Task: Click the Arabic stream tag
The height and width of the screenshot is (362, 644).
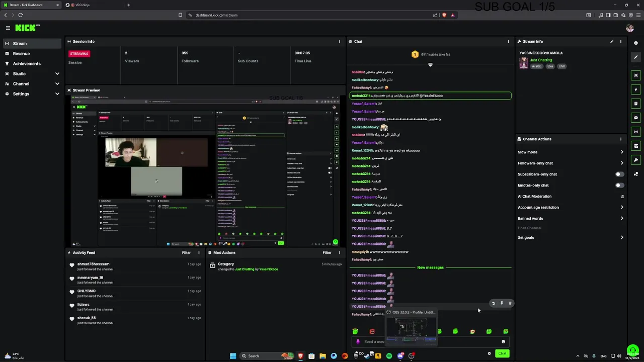Action: [537, 66]
